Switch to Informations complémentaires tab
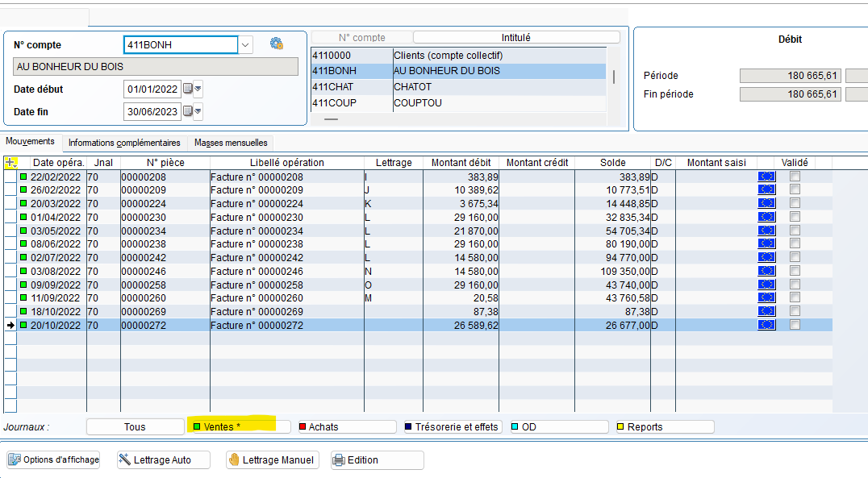The image size is (868, 478). [124, 143]
